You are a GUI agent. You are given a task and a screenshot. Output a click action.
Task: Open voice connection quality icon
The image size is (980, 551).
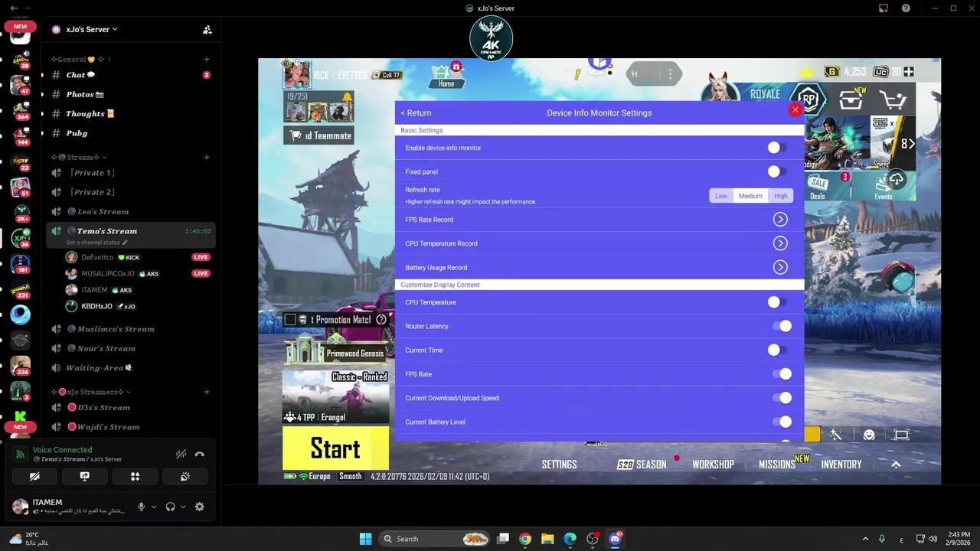click(x=21, y=454)
